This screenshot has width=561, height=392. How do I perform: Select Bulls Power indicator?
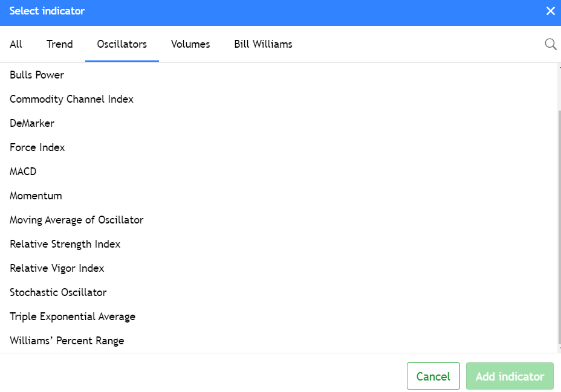pos(37,75)
